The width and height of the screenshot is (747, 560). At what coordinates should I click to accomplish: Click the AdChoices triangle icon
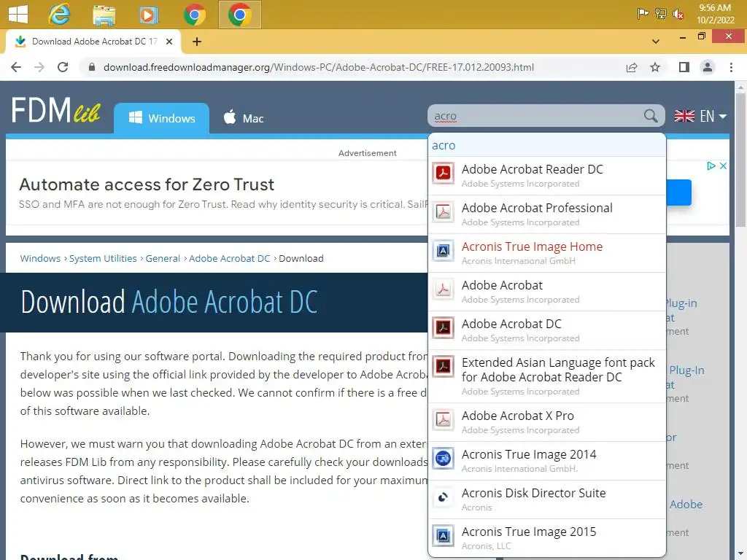711,166
